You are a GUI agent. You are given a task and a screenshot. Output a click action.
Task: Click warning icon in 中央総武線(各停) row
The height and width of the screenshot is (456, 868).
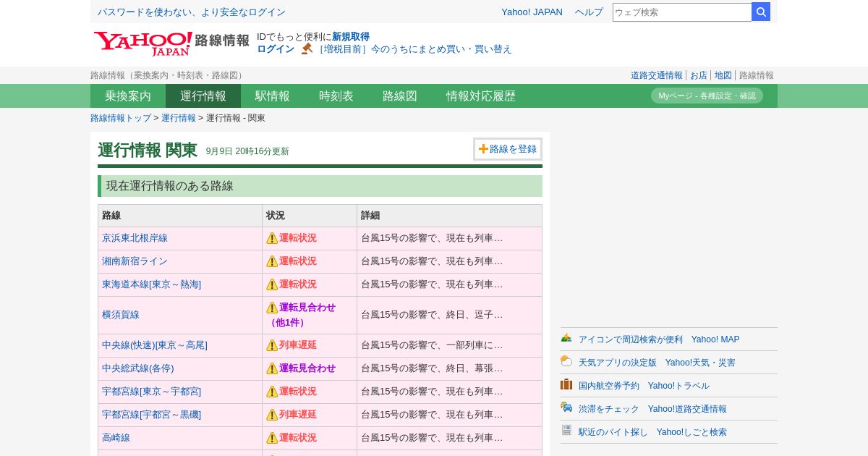[272, 368]
